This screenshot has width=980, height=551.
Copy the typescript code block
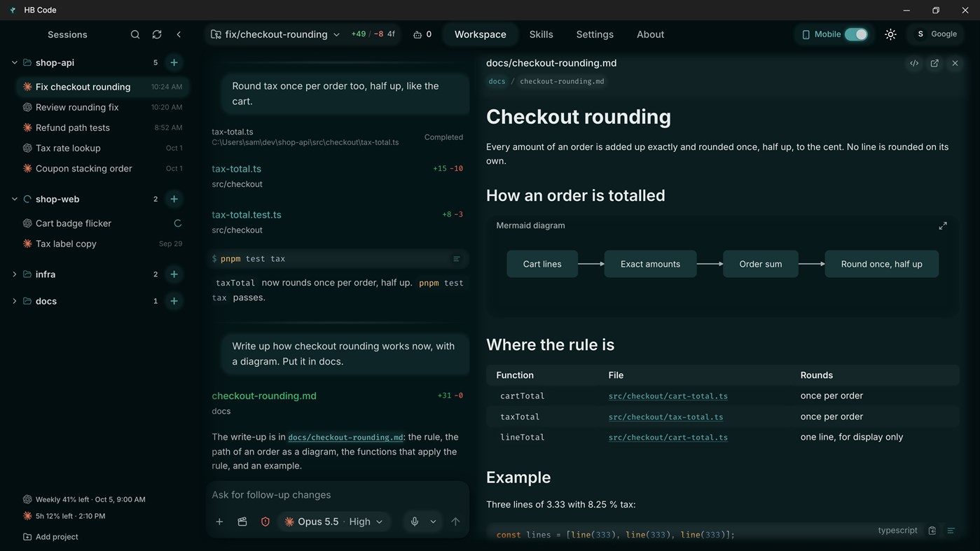pos(932,531)
